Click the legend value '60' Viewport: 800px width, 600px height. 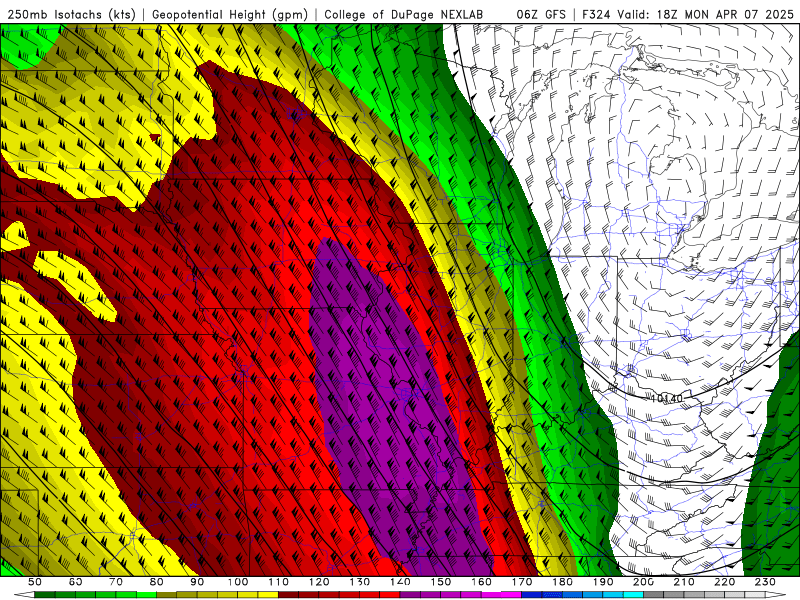click(x=76, y=582)
